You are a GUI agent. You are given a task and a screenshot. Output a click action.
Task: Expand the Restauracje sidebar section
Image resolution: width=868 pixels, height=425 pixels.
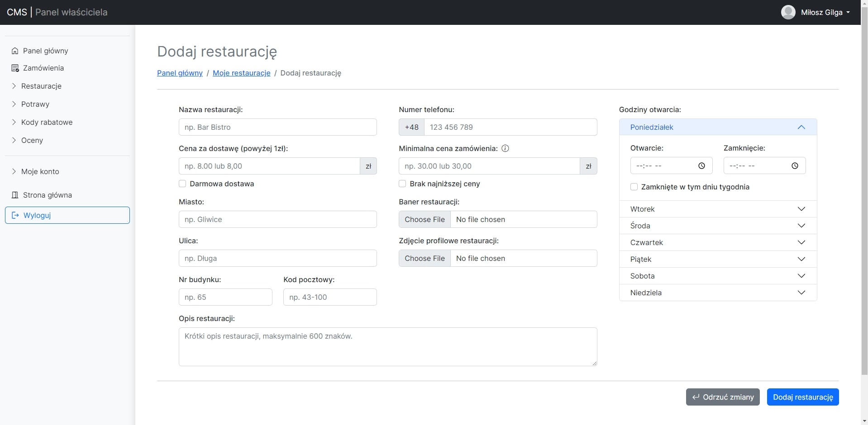[37, 86]
